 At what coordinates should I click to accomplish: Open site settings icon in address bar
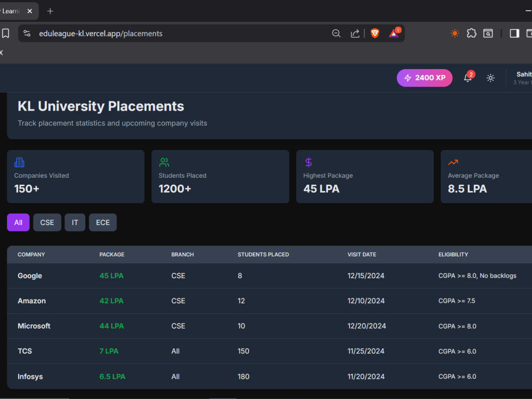coord(27,33)
